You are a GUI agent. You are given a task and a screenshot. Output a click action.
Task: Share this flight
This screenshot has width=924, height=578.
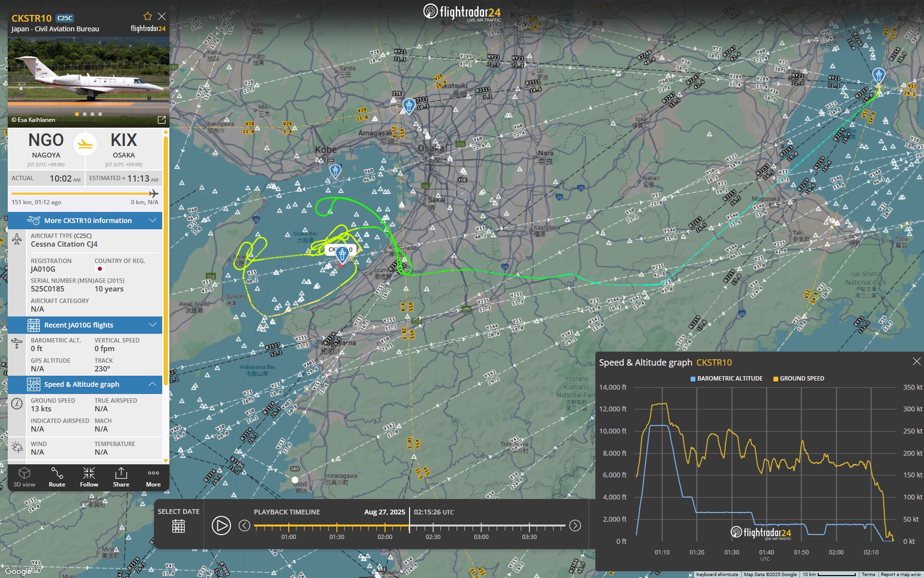coord(121,477)
